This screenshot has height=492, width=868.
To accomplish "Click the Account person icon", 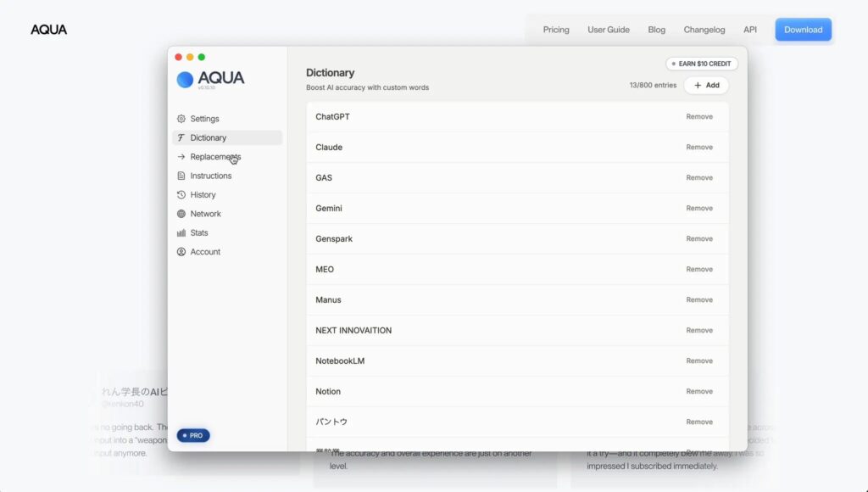I will [181, 252].
